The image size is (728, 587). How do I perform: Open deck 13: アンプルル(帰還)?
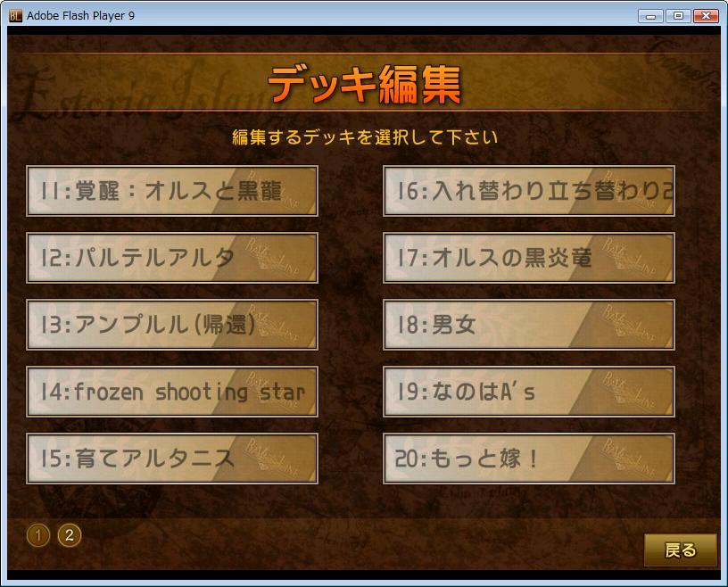(172, 325)
